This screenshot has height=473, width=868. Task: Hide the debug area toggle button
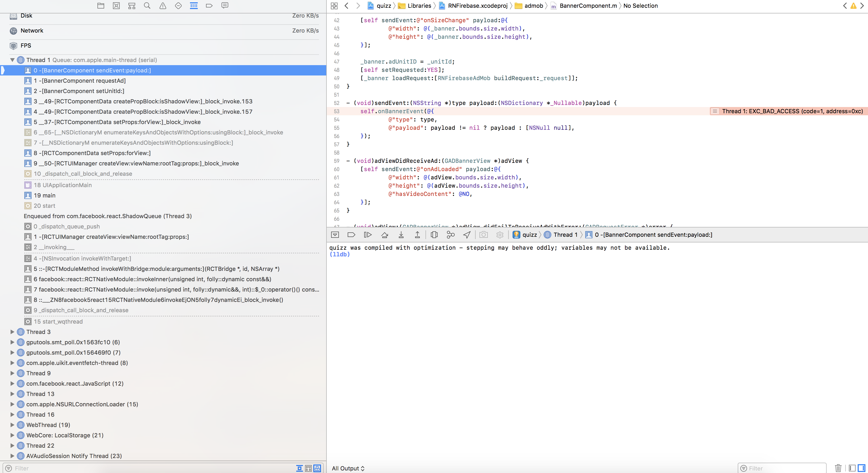point(335,235)
